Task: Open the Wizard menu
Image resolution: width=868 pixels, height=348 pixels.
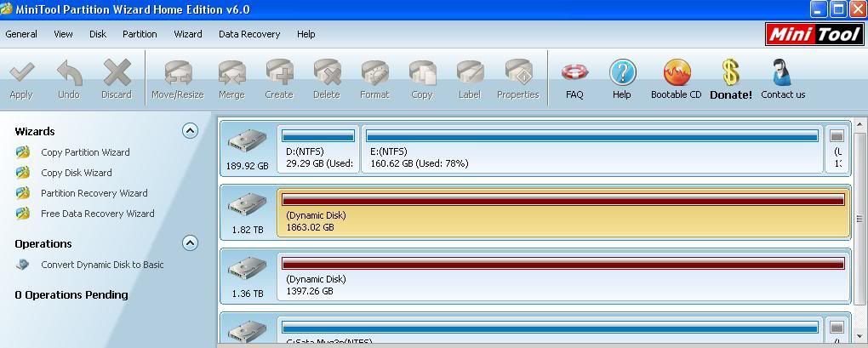Action: click(188, 34)
